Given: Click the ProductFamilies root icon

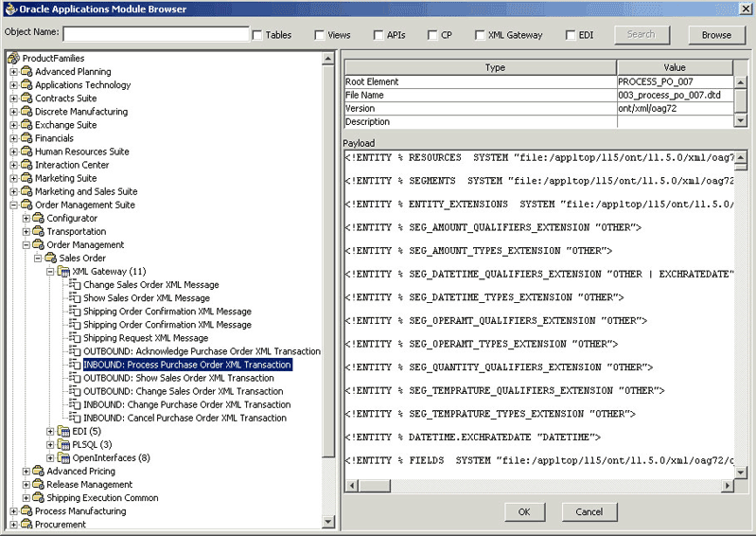Looking at the screenshot, I should [x=13, y=58].
